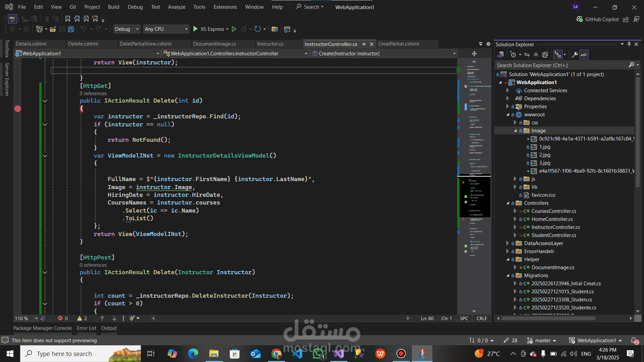The width and height of the screenshot is (644, 362).
Task: Toggle Preview Selected Items in Solution Explorer
Action: pyautogui.click(x=584, y=55)
